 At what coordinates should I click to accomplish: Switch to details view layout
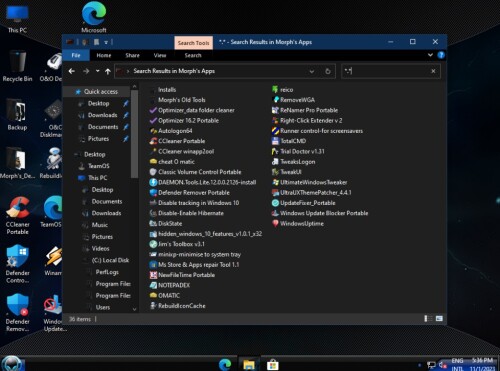tap(428, 319)
